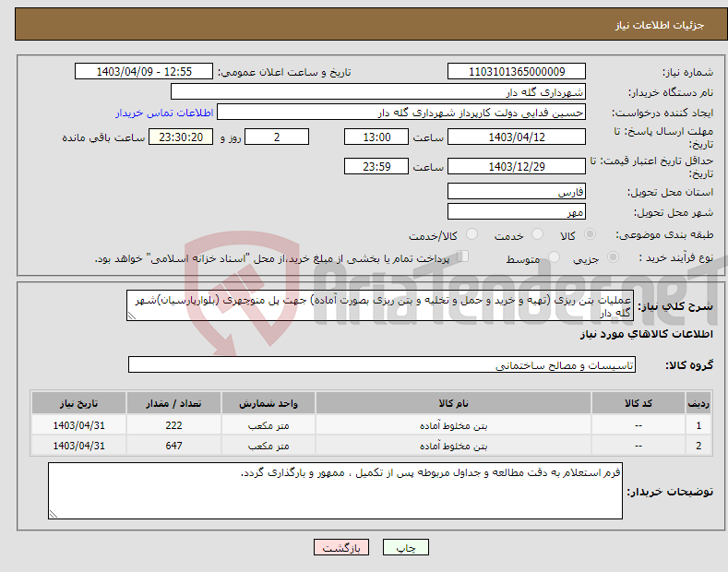The height and width of the screenshot is (572, 728).
Task: Click the general need description textarea
Action: point(380,305)
